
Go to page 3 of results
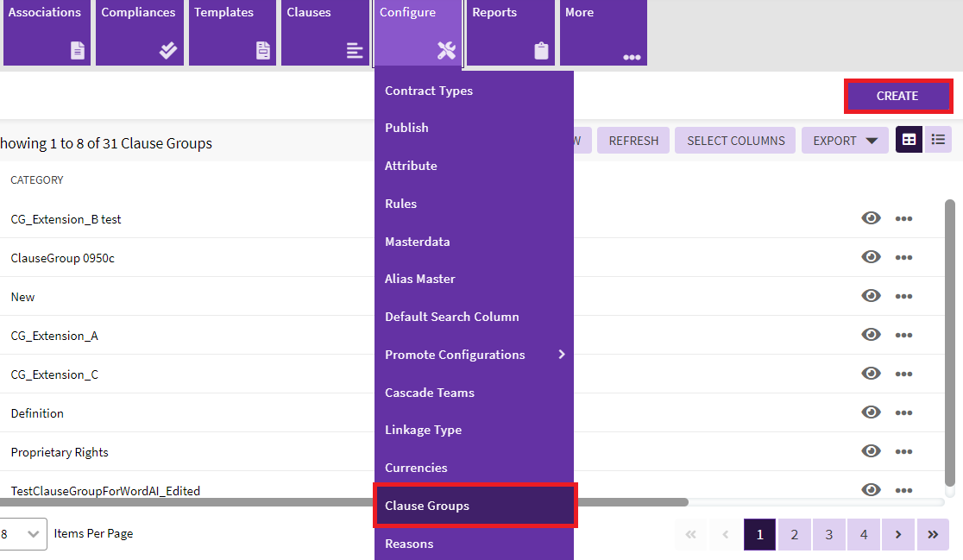coord(828,534)
